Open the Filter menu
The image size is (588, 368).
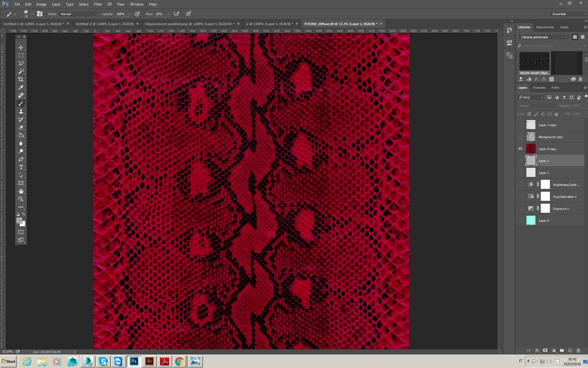98,4
